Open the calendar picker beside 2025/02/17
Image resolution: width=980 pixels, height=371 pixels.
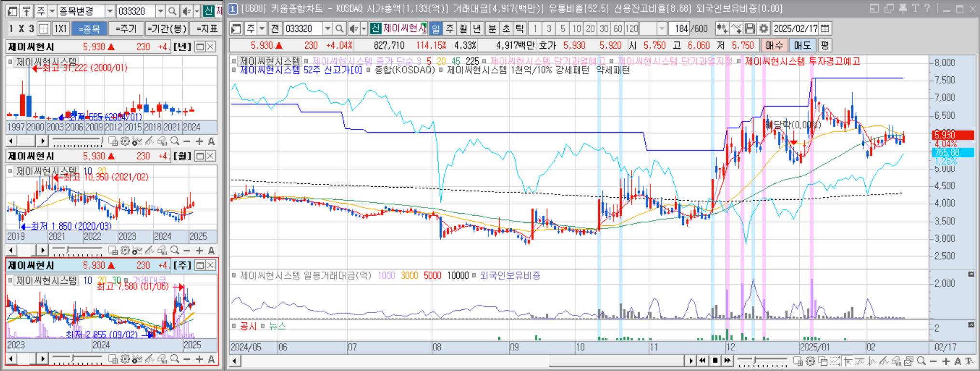(825, 28)
